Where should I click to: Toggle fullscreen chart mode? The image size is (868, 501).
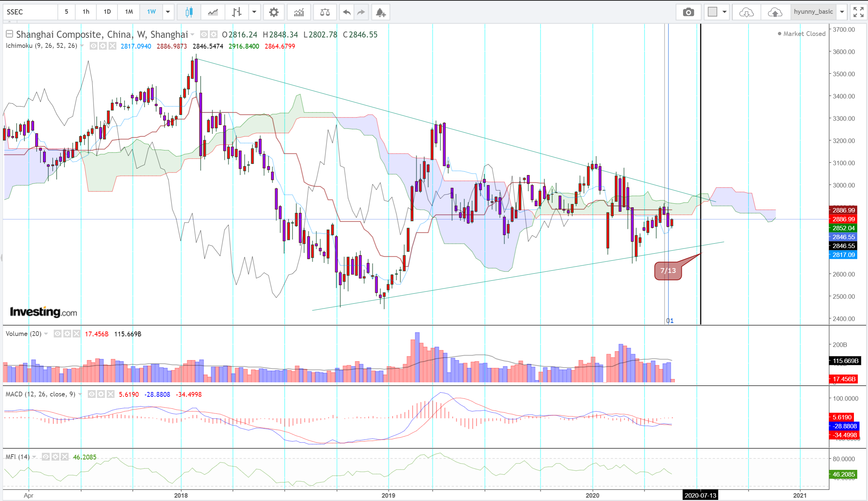[x=858, y=12]
